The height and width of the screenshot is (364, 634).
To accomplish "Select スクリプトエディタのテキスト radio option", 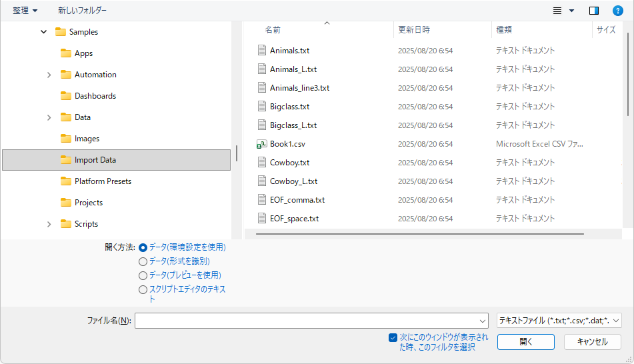I will click(143, 289).
